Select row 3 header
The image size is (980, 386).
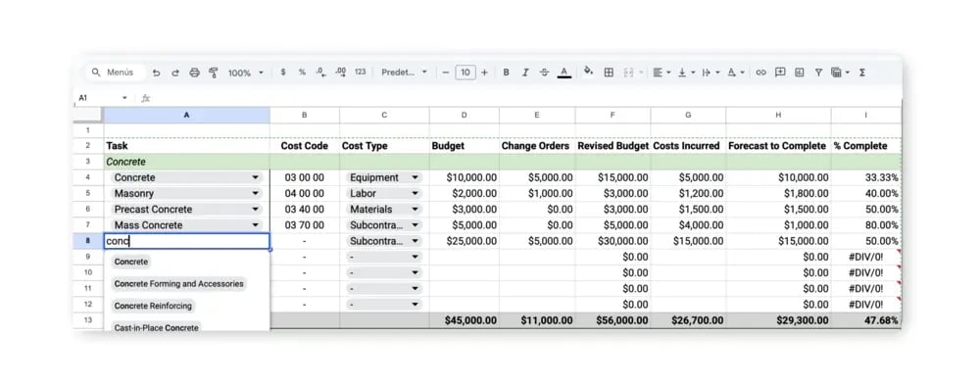[x=88, y=162]
